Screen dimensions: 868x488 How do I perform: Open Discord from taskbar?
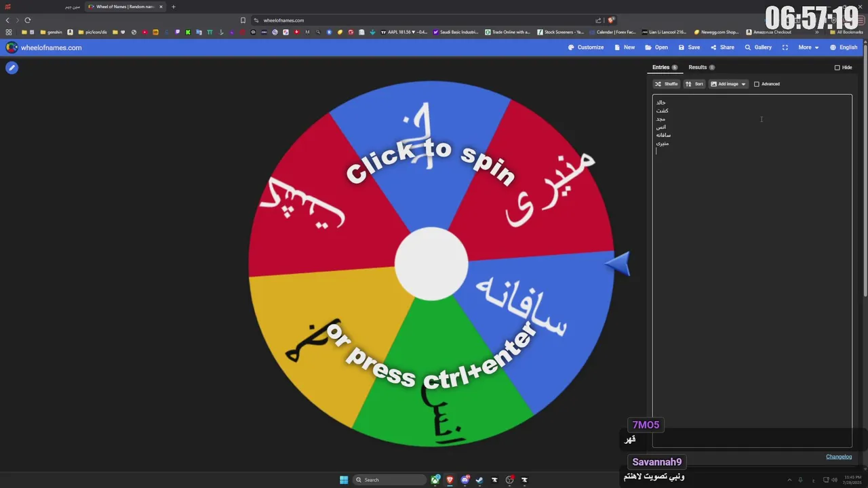465,480
